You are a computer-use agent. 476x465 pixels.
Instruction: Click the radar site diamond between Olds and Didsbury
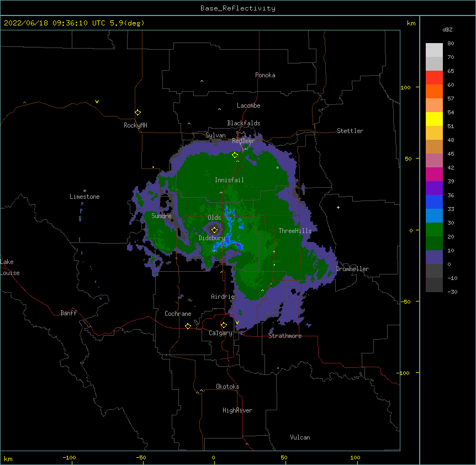[x=214, y=230]
